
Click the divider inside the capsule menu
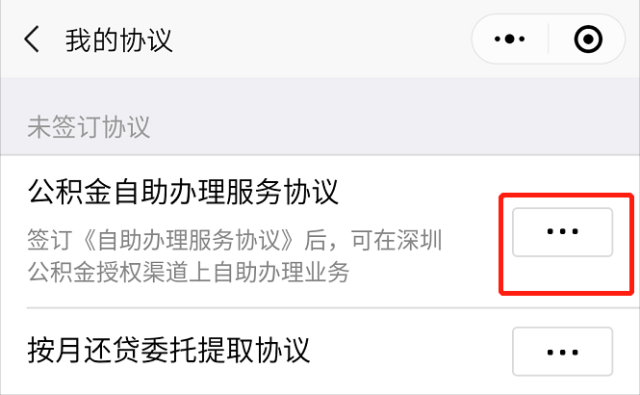coord(549,39)
